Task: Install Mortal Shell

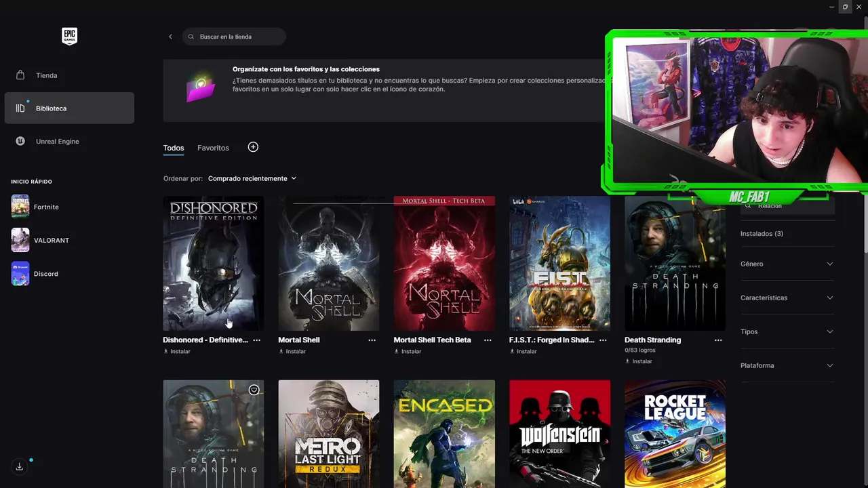Action: tap(292, 352)
